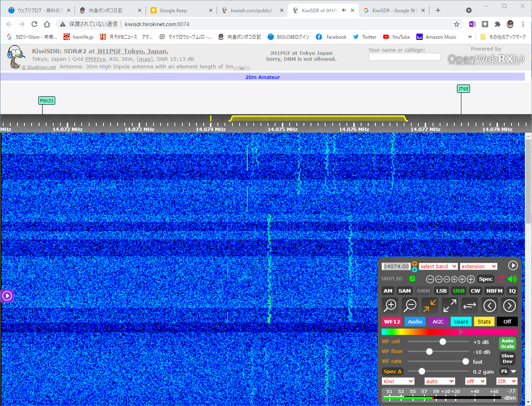This screenshot has width=532, height=406.
Task: Open the WF12 tab
Action: pos(392,322)
